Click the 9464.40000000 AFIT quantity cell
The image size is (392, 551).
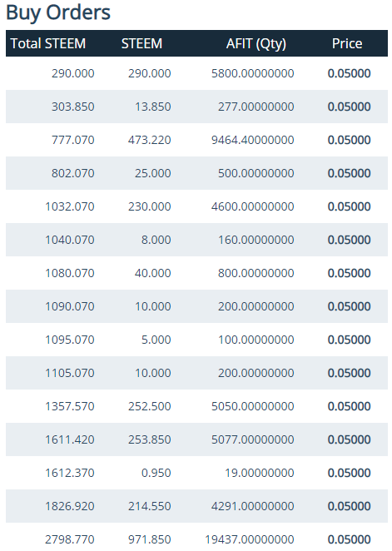(x=252, y=140)
